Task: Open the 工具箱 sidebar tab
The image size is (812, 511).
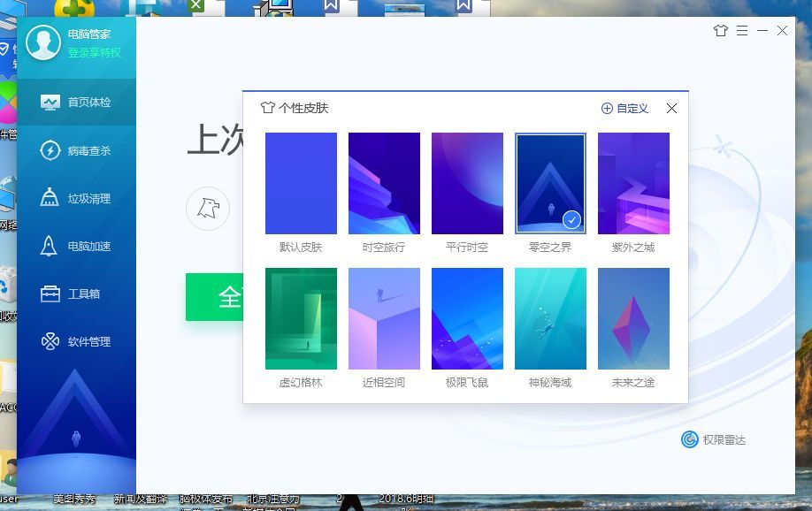Action: tap(77, 294)
